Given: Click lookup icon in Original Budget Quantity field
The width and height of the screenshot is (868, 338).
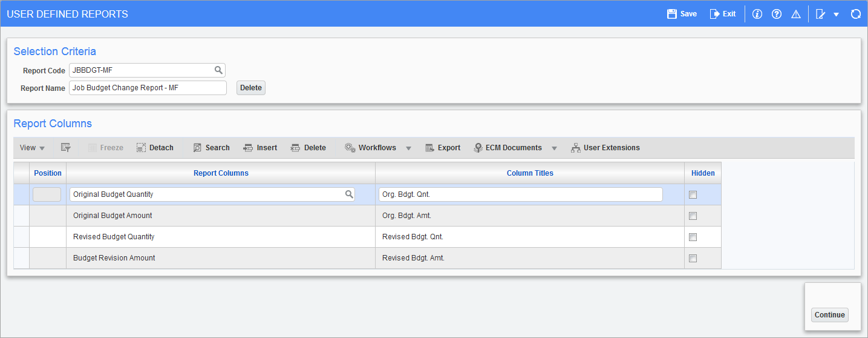Looking at the screenshot, I should (x=349, y=194).
